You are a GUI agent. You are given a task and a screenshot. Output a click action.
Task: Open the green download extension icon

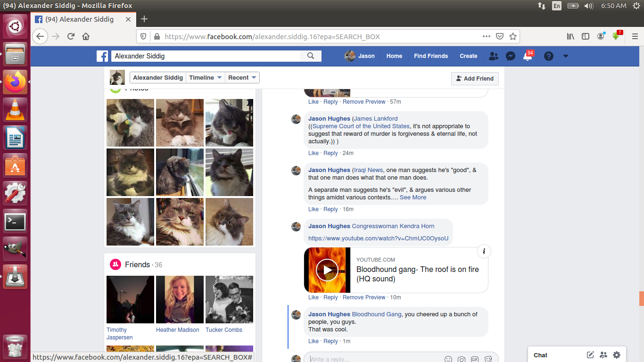(616, 36)
